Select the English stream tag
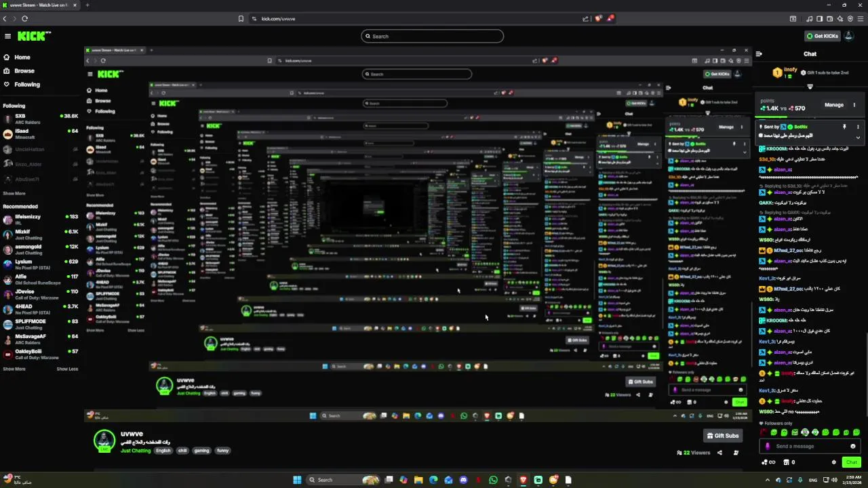 tap(163, 451)
